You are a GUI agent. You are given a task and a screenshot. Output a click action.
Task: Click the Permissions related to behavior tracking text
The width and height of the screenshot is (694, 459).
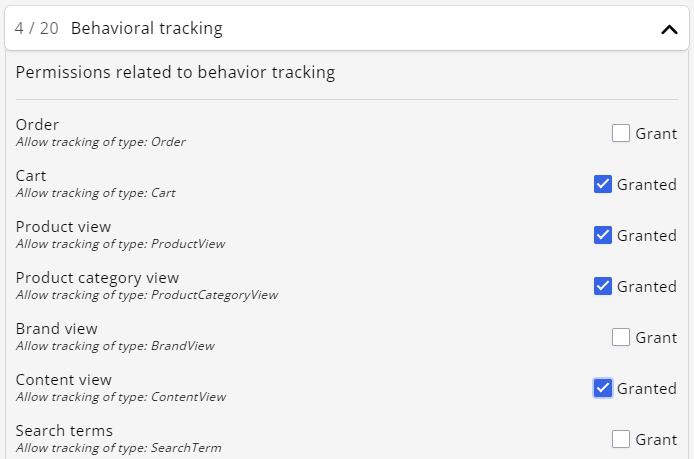tap(175, 72)
